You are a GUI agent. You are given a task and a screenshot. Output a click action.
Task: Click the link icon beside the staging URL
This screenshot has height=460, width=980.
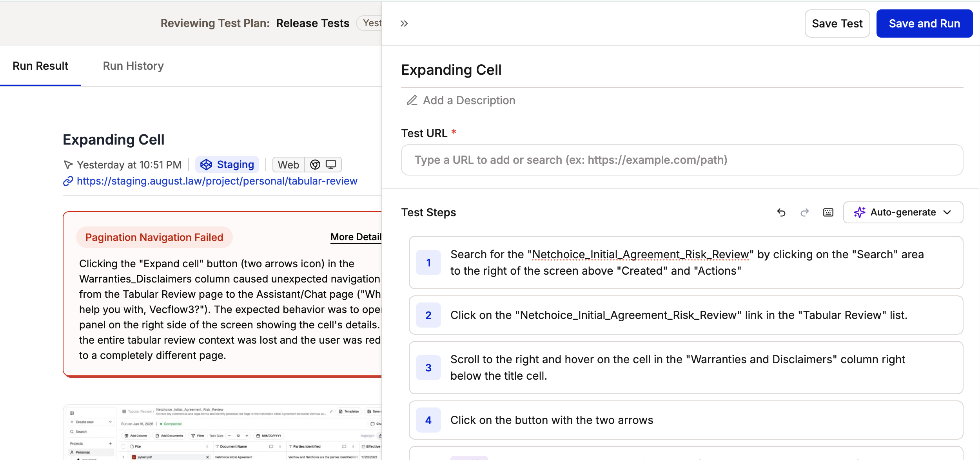click(68, 181)
